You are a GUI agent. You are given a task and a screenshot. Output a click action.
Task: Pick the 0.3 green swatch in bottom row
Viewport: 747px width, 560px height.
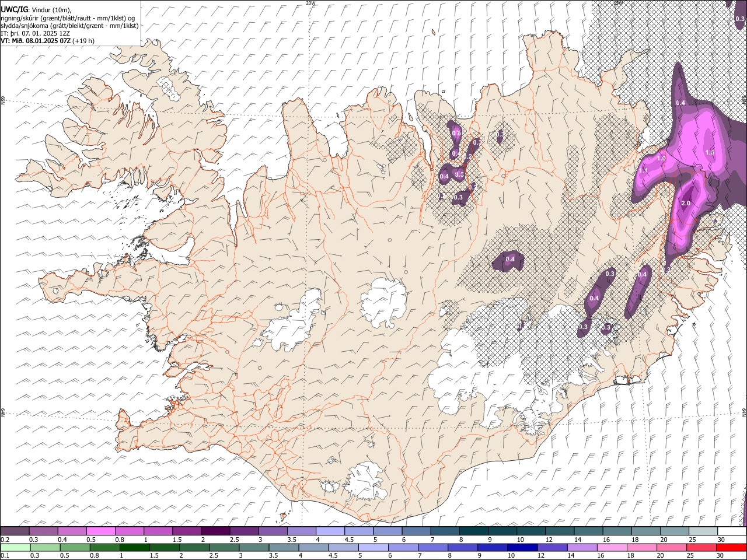point(45,547)
